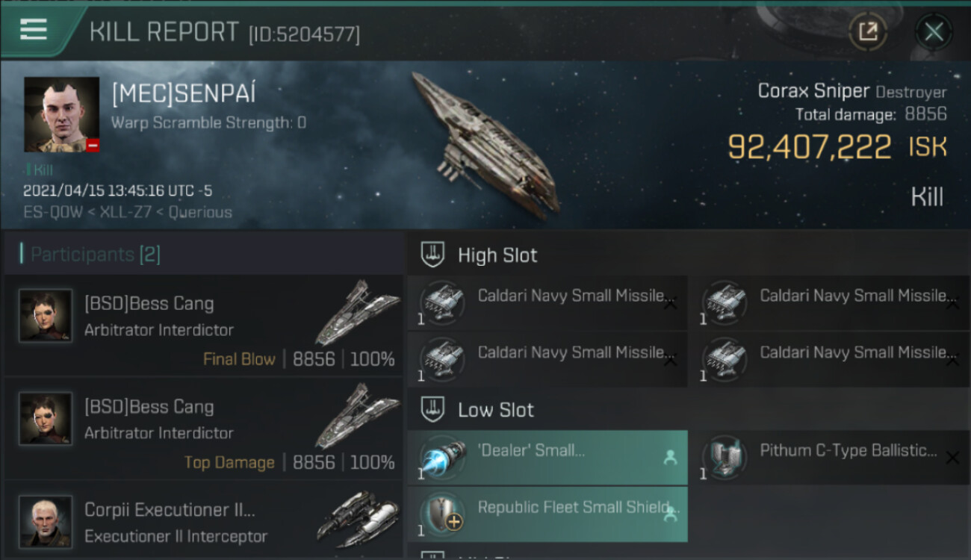Select the Pithum C-Type Ballistic module icon
Screen dimensions: 971x560
pyautogui.click(x=725, y=458)
